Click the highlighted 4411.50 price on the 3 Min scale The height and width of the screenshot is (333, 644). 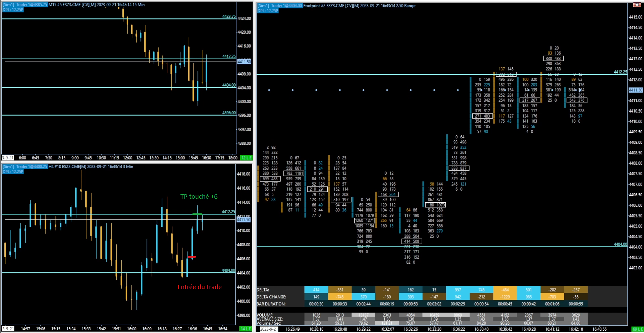coord(244,220)
